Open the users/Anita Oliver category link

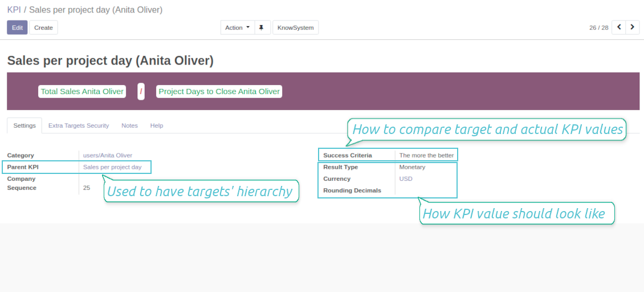pyautogui.click(x=108, y=156)
